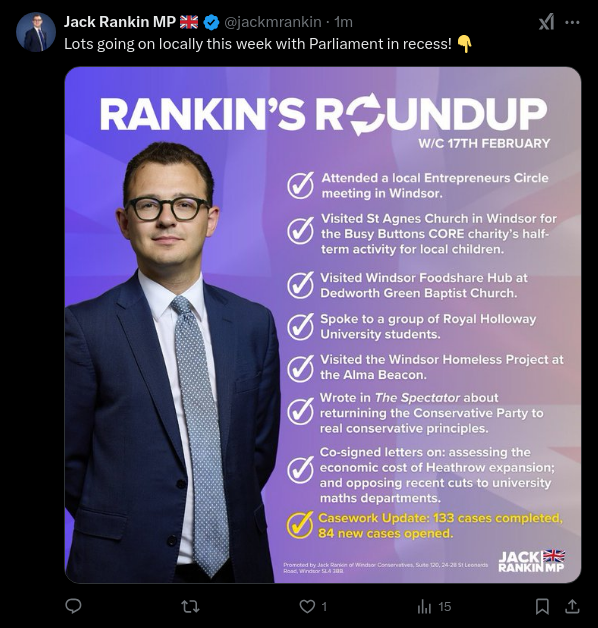
Task: Share the post with upload icon
Action: pos(572,606)
